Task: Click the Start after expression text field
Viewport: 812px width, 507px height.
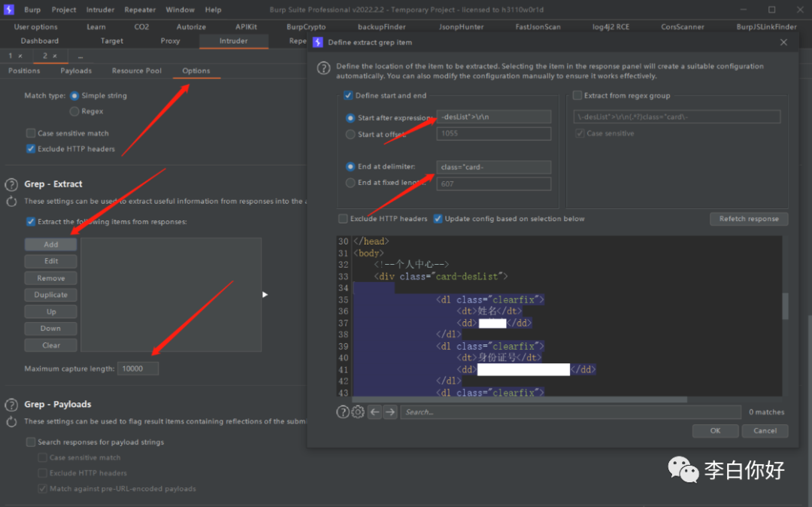Action: coord(493,117)
